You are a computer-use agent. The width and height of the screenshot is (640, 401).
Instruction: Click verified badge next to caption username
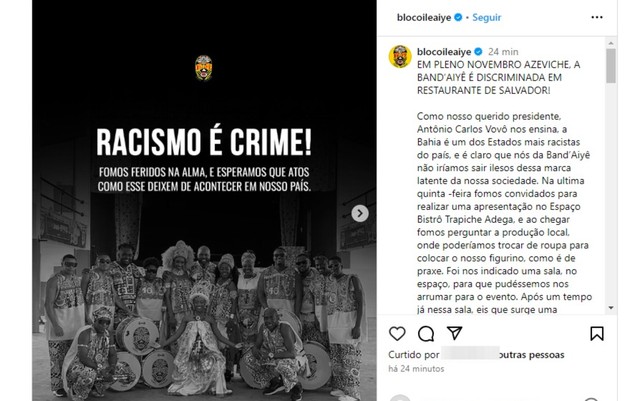pos(478,52)
